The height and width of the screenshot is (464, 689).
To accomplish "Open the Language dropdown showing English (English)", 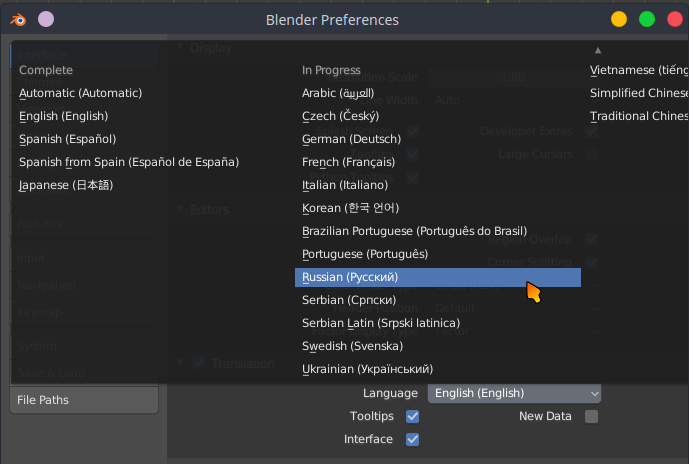I will pyautogui.click(x=514, y=393).
